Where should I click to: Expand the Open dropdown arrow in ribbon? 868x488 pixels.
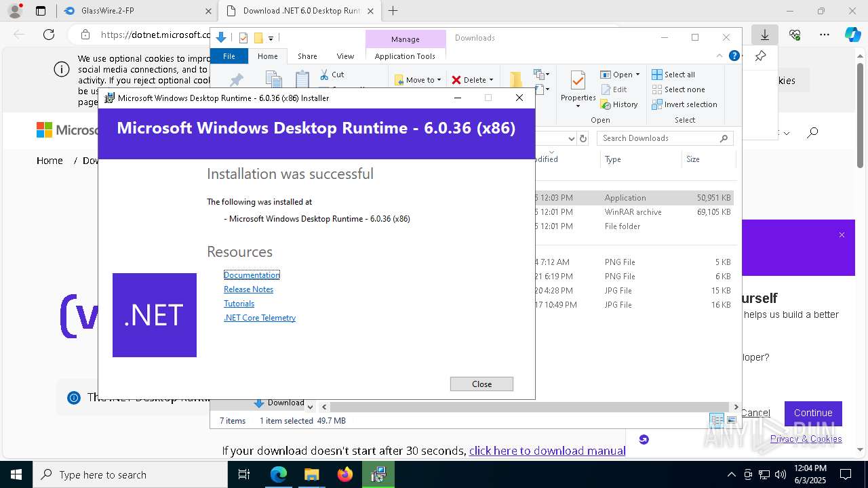pos(637,75)
